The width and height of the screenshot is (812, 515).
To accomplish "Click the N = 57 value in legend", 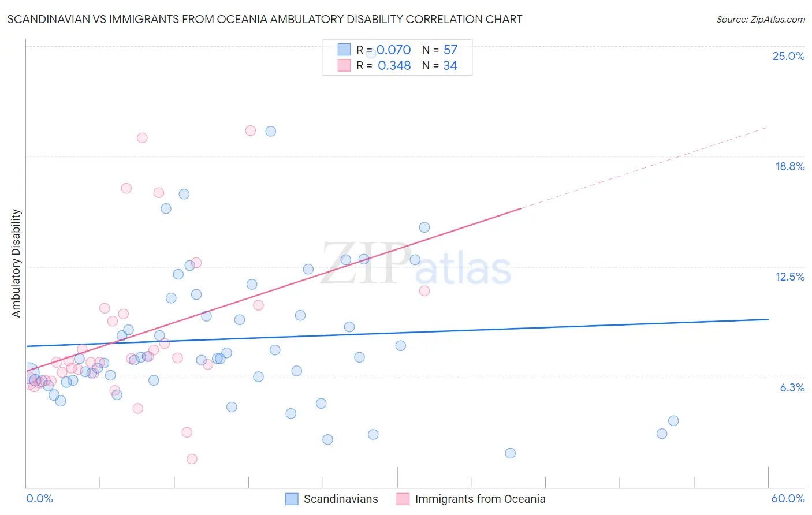I will (x=439, y=50).
